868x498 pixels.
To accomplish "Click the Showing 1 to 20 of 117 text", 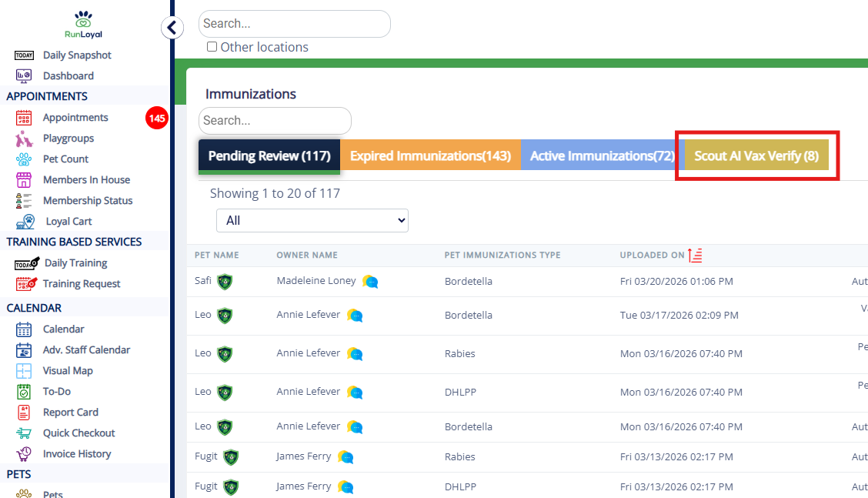I will click(275, 193).
